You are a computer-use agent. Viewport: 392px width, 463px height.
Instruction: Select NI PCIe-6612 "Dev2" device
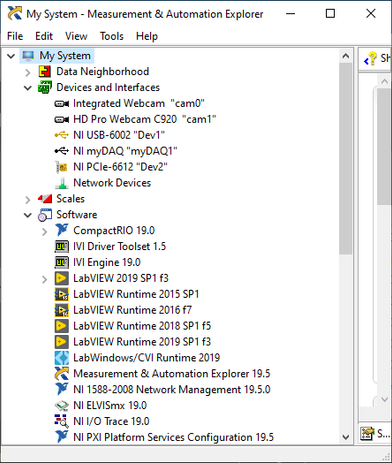point(120,167)
